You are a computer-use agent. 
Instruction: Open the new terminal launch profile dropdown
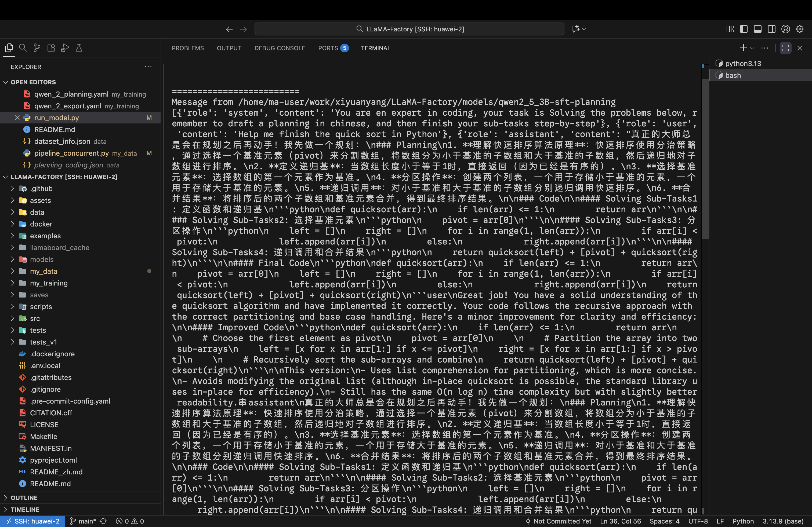pos(752,48)
